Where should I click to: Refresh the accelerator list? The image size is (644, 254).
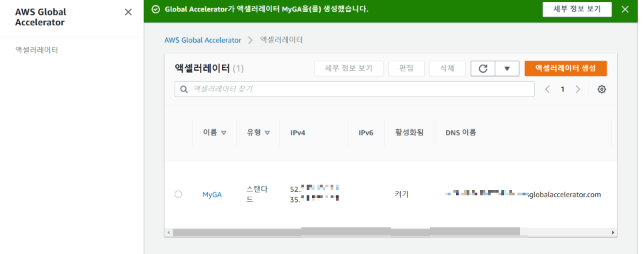point(483,69)
